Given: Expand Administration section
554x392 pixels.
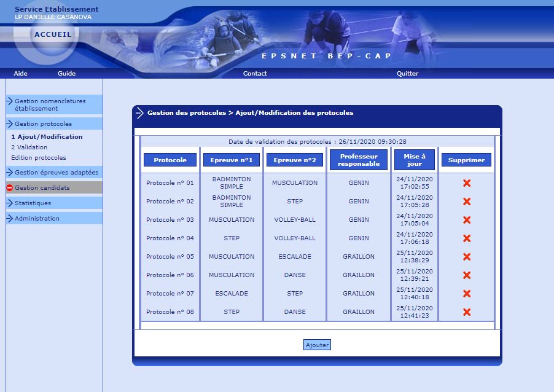Looking at the screenshot, I should tap(55, 219).
